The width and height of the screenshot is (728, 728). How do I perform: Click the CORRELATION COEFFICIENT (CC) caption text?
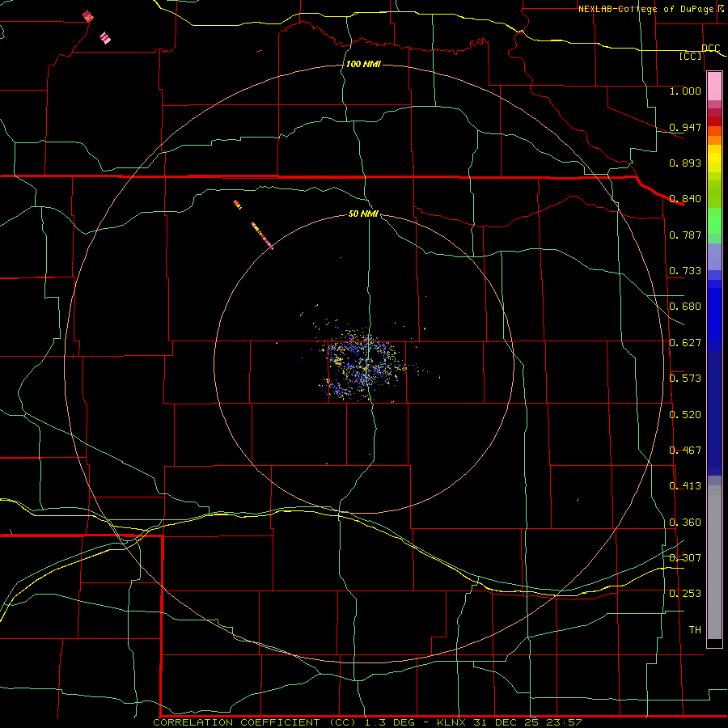pyautogui.click(x=255, y=722)
